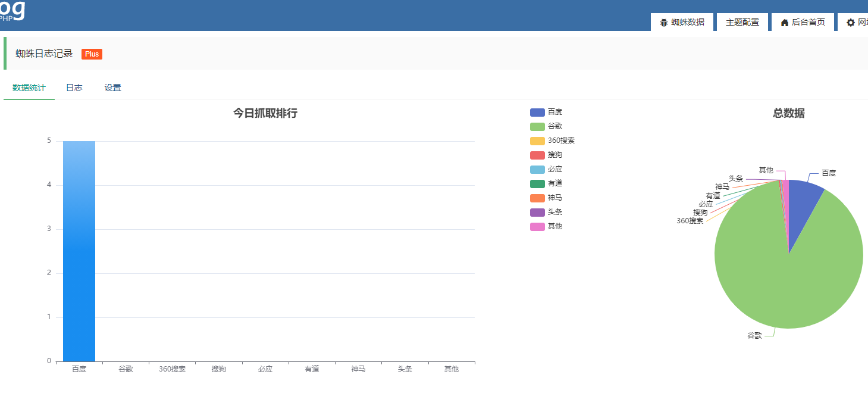Click the 神马 x-axis label on the bar chart
Viewport: 868px width, 412px height.
(358, 369)
